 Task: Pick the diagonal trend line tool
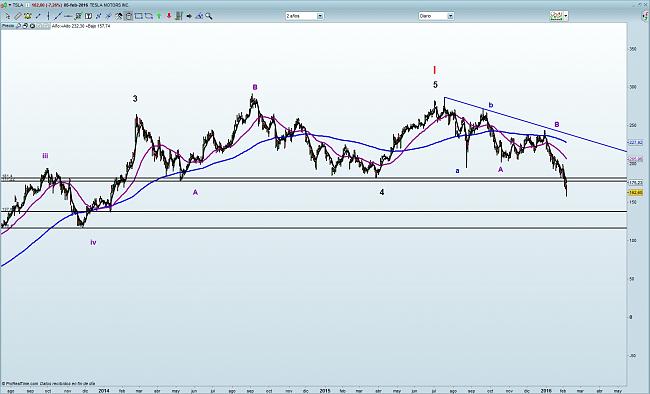tap(58, 16)
